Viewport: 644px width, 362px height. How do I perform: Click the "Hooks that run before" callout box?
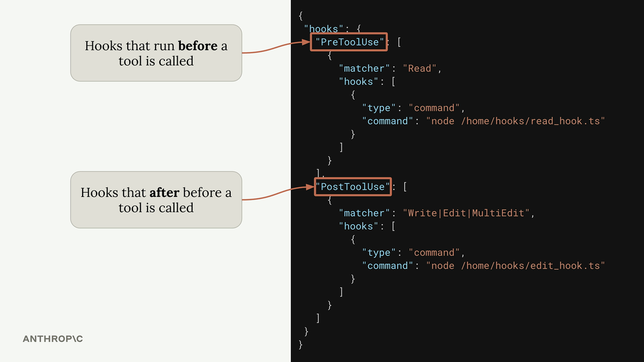point(156,53)
